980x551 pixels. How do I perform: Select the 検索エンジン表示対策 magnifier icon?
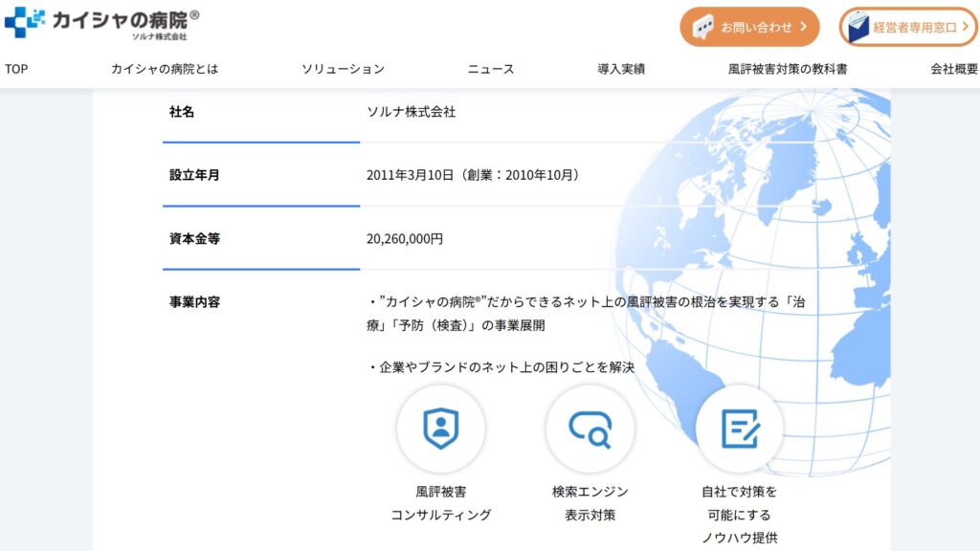(590, 430)
